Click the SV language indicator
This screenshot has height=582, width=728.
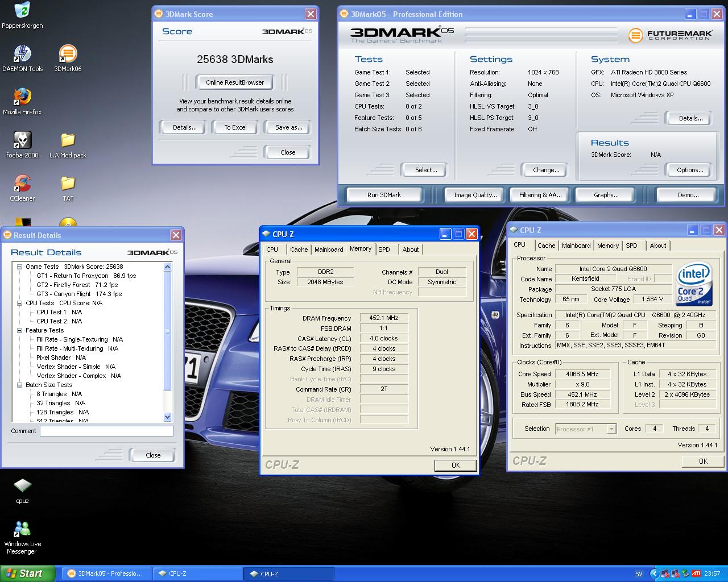(639, 574)
